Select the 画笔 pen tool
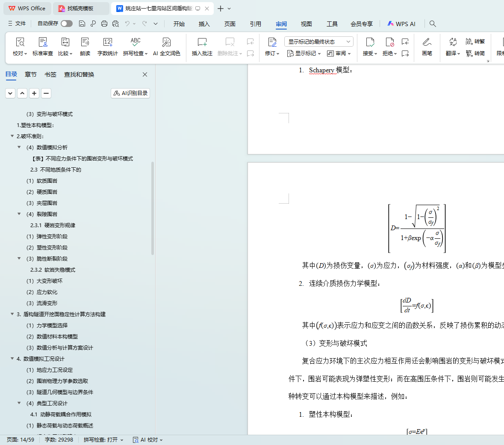This screenshot has height=445, width=504. tap(427, 42)
